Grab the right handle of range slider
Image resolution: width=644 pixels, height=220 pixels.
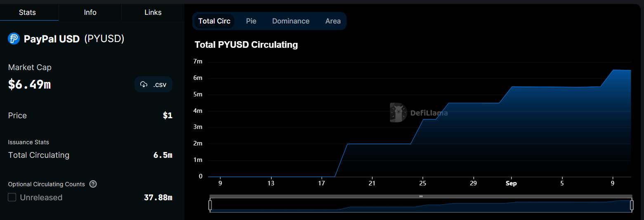pos(632,205)
